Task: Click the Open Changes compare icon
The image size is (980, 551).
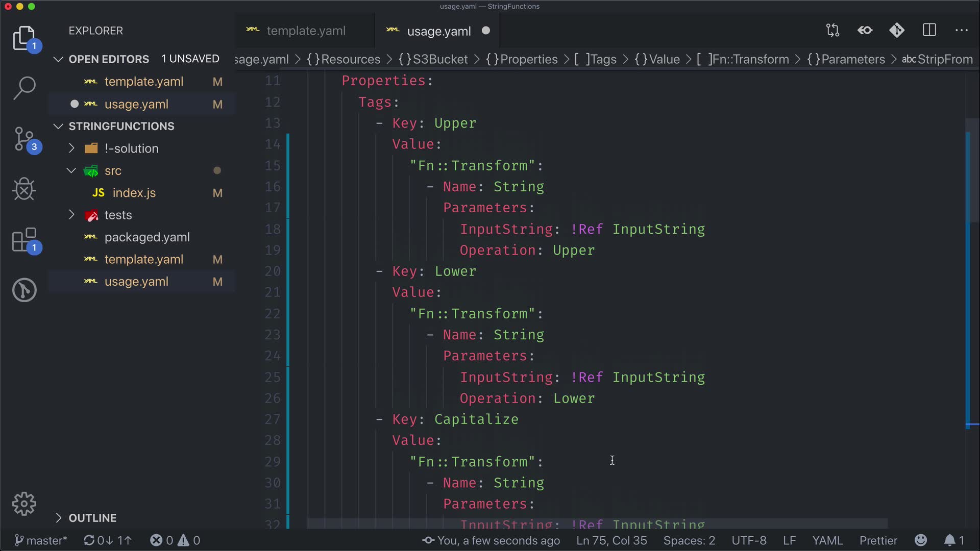Action: click(x=832, y=31)
